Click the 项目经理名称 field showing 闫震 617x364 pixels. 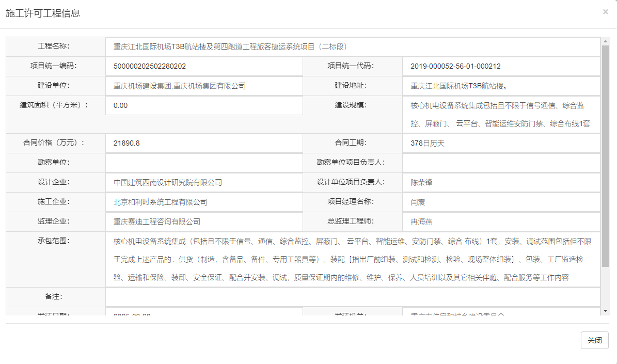click(501, 202)
